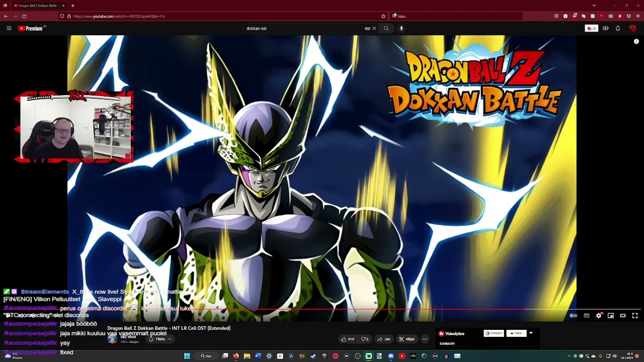Open the YouTube create video button

[606, 28]
